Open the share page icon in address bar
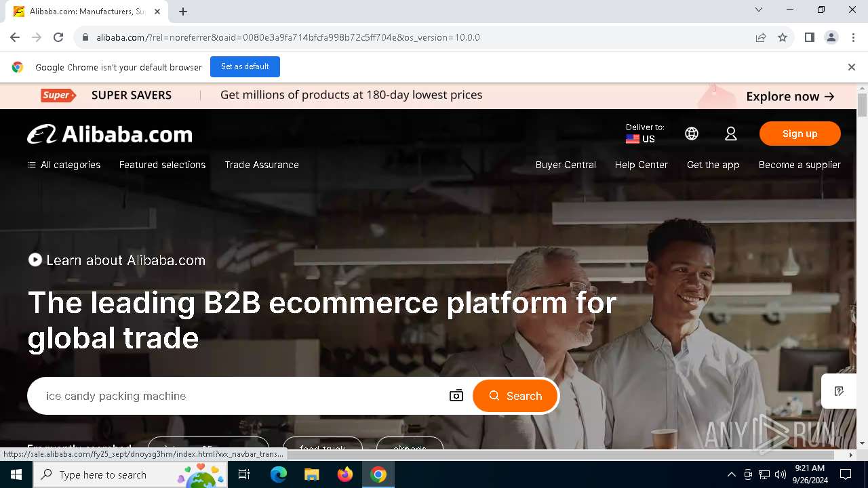The image size is (868, 488). point(761,37)
